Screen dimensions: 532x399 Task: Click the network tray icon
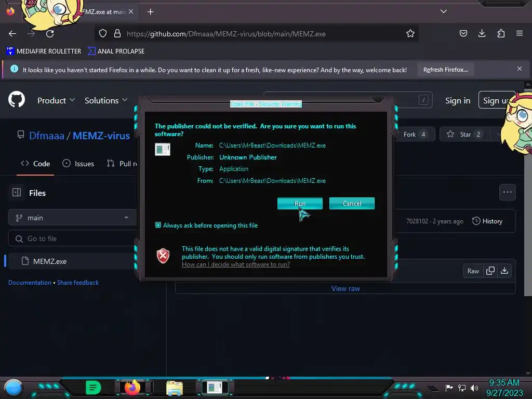tap(461, 388)
